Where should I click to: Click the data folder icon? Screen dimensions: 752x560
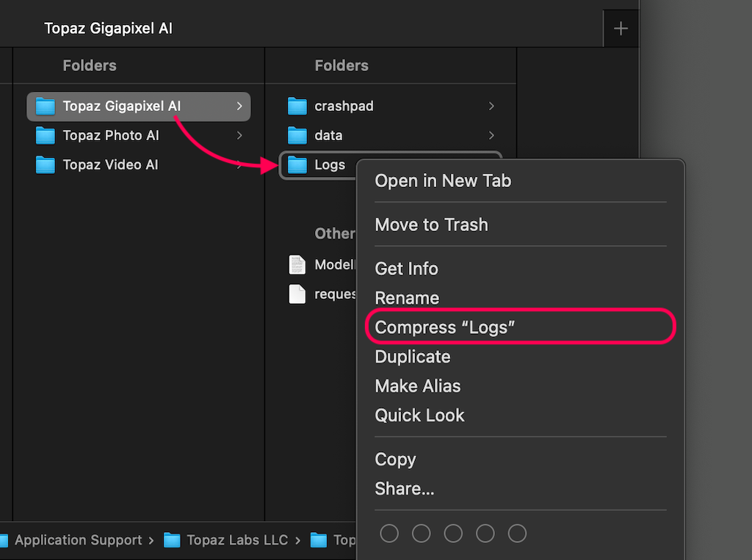[x=297, y=136]
